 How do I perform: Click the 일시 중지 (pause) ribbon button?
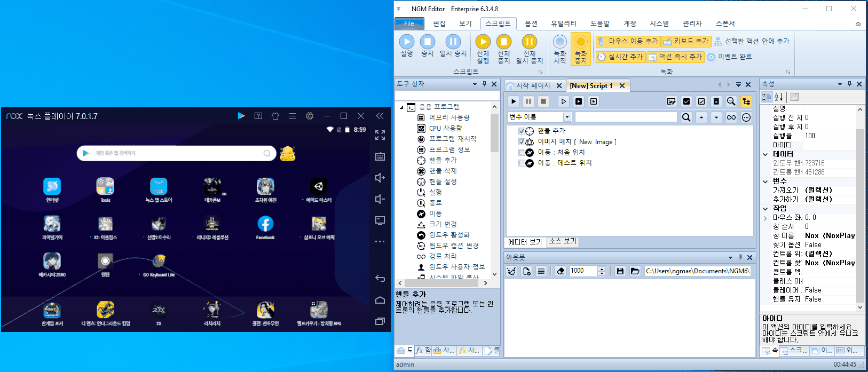pos(453,47)
